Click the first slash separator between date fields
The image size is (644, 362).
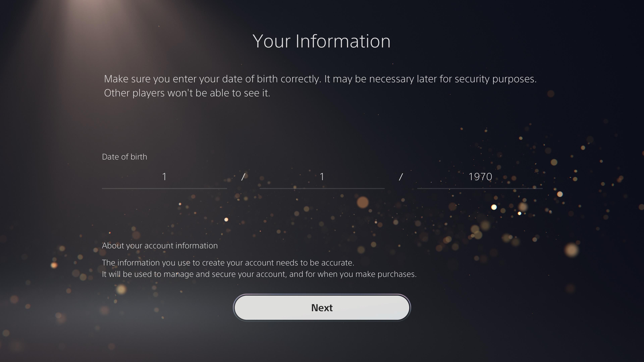(243, 177)
